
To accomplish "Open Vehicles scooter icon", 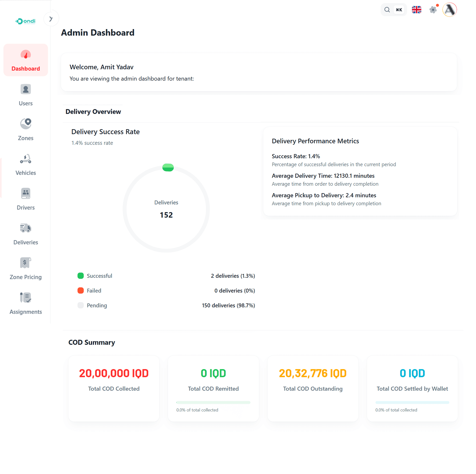I will [x=26, y=159].
